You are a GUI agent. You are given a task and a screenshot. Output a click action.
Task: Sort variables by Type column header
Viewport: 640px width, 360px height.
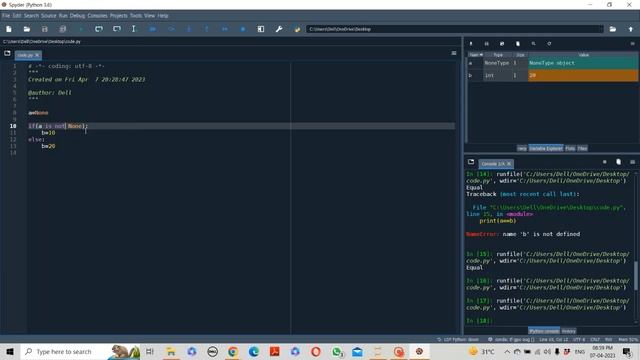(498, 54)
